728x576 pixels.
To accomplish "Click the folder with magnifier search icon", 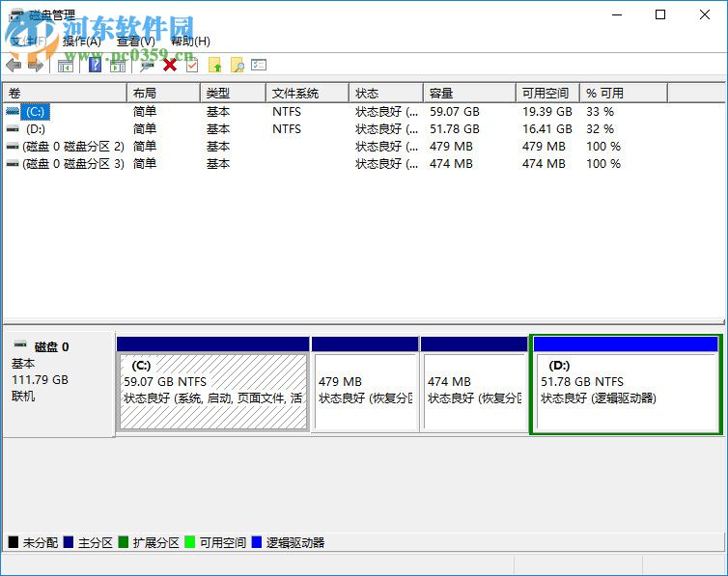I will (x=238, y=65).
